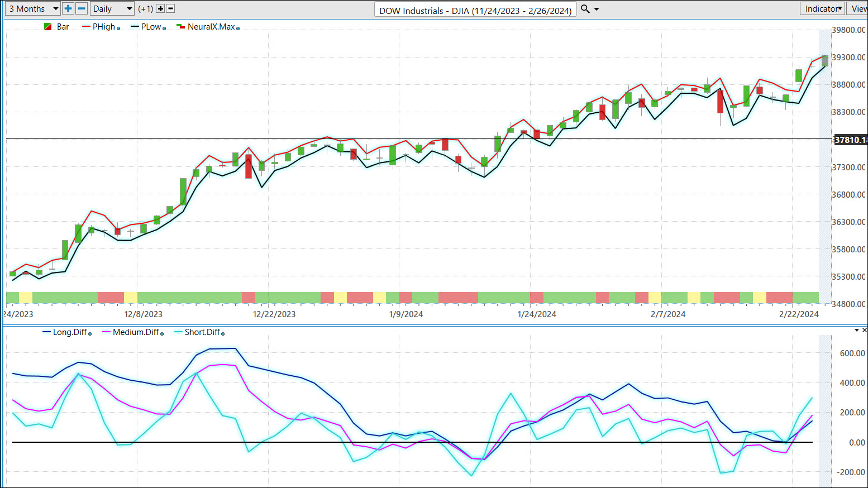868x488 pixels.
Task: Click the PLow legend label
Action: click(151, 27)
